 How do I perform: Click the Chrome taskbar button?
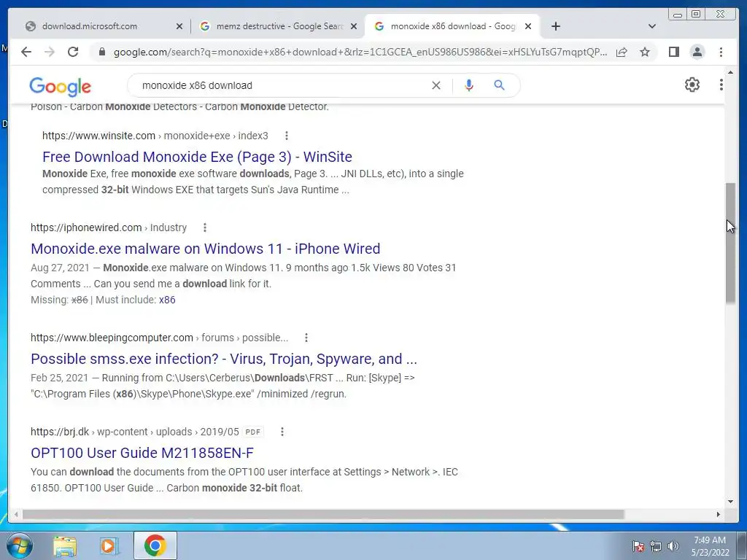[155, 545]
